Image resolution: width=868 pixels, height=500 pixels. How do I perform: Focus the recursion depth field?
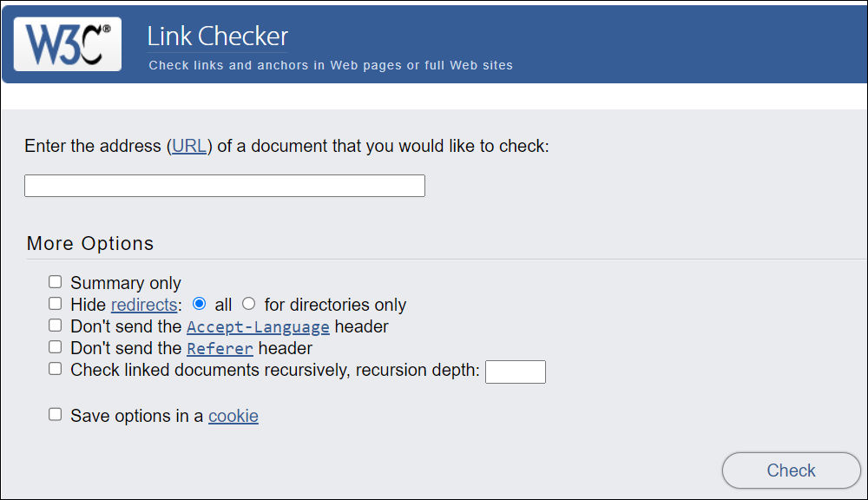pos(515,372)
